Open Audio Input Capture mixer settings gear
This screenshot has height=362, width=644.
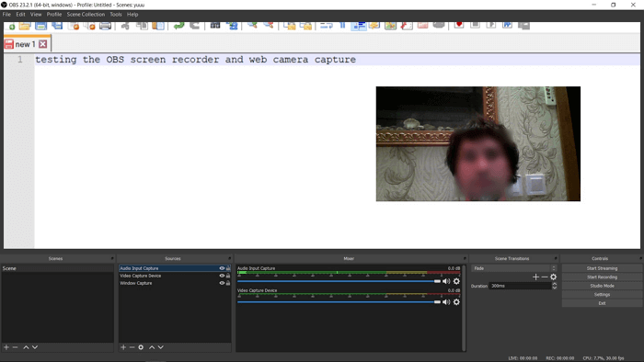[x=456, y=281]
